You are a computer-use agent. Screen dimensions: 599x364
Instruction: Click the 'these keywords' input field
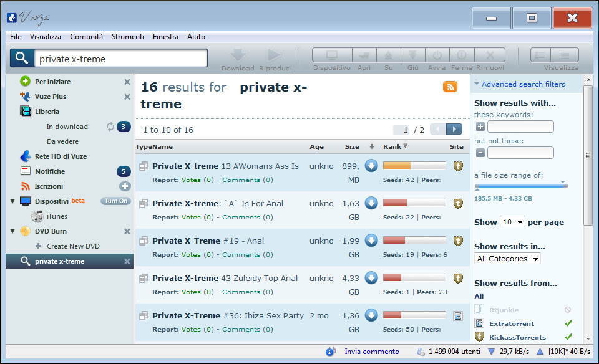tap(520, 127)
